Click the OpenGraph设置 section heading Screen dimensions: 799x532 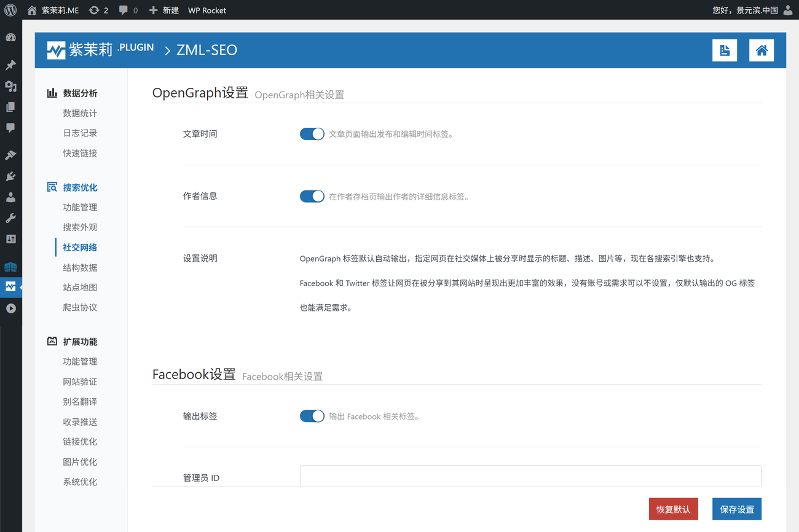pos(200,93)
